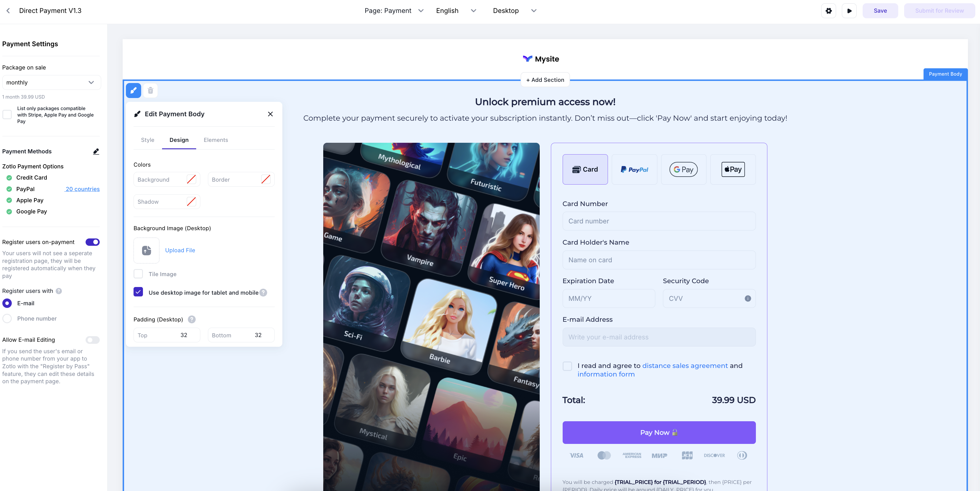Click the pencil icon next to Payment Methods
Image resolution: width=980 pixels, height=491 pixels.
coord(96,152)
